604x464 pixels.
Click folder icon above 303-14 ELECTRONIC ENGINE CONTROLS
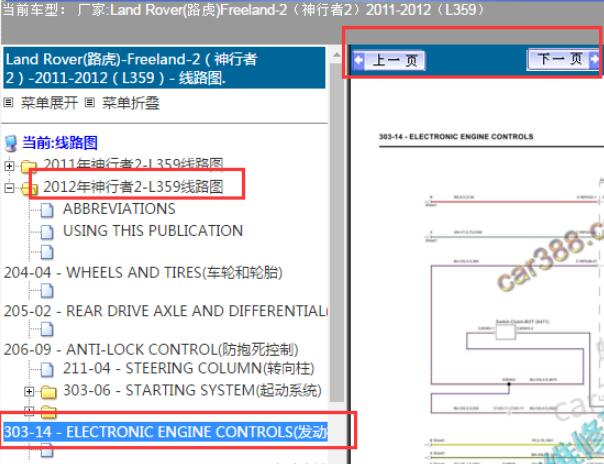coord(49,412)
